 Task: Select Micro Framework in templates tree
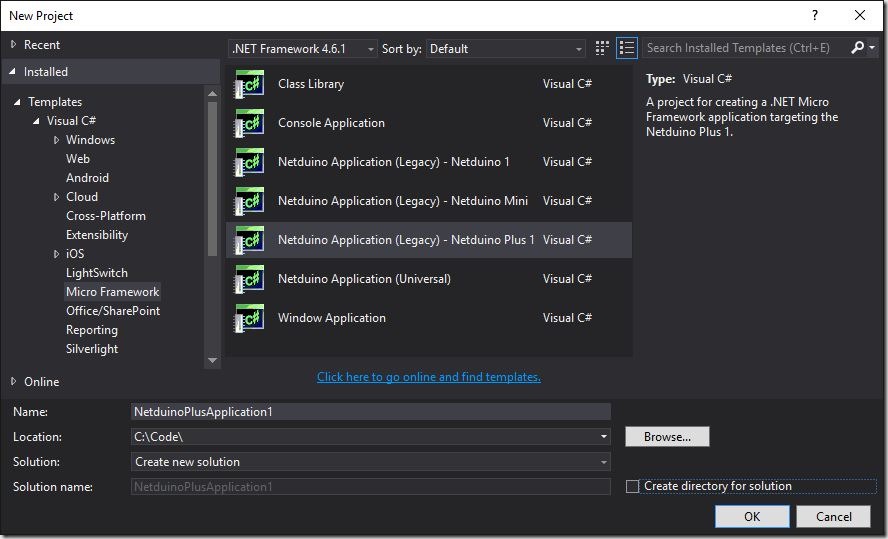(112, 292)
